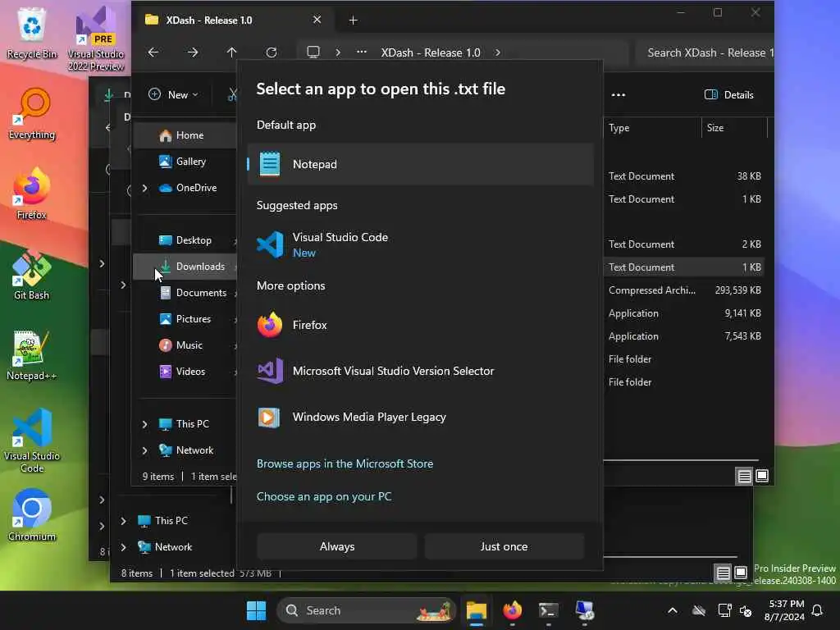Navigate up one folder level
The width and height of the screenshot is (840, 630).
tap(231, 52)
